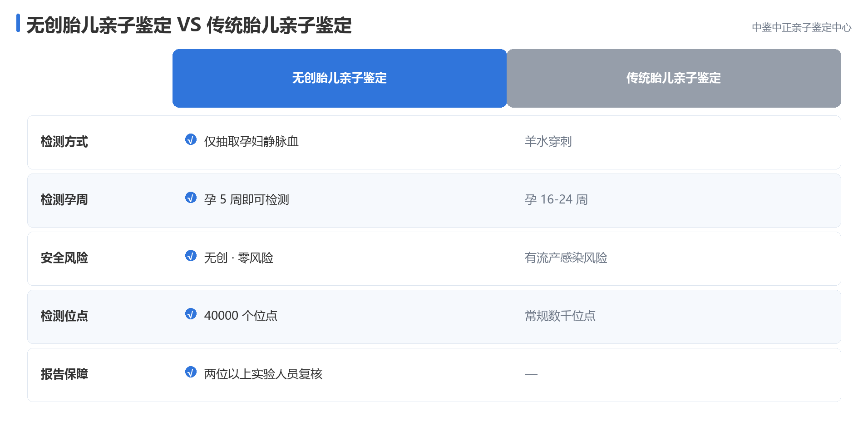The image size is (868, 427).
Task: Select the blue 无创胎儿亲子鉴定 column header
Action: pos(340,78)
